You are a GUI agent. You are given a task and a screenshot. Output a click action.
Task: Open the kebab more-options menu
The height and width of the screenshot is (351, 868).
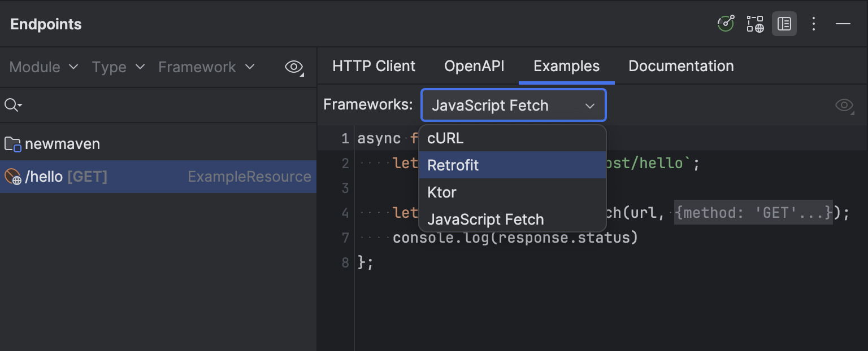coord(814,24)
